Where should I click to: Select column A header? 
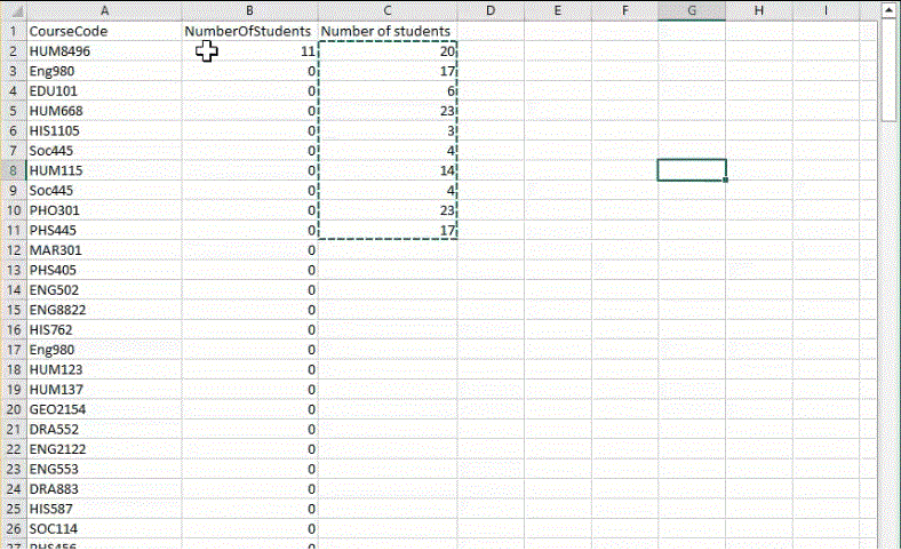(104, 10)
